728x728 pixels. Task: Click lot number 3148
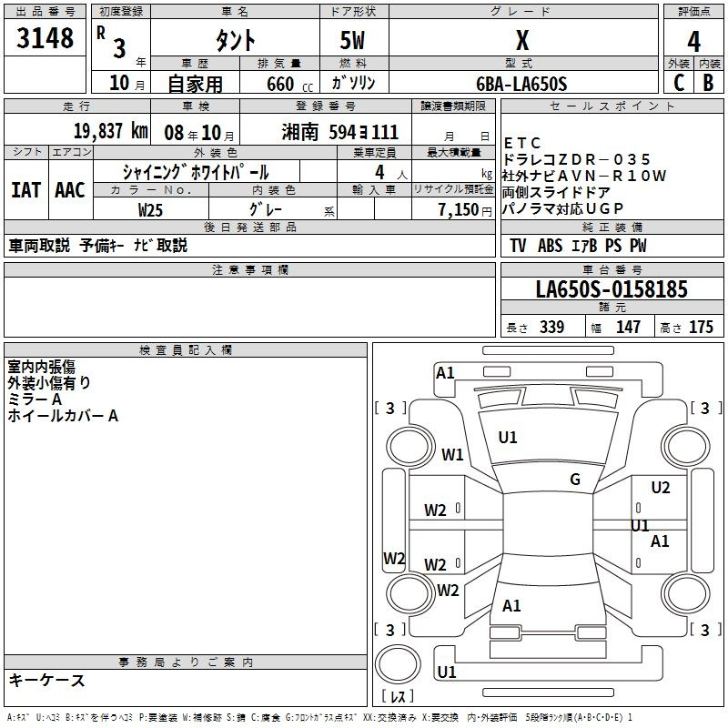click(x=45, y=37)
